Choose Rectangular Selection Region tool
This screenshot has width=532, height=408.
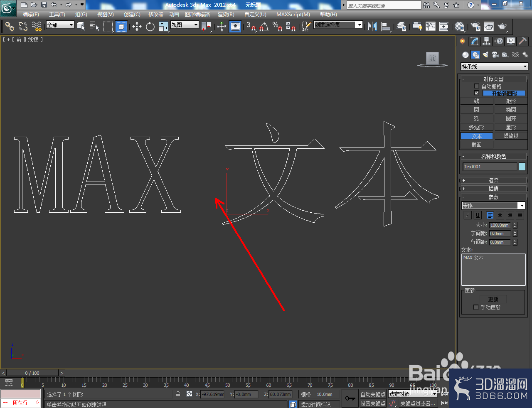tap(108, 27)
